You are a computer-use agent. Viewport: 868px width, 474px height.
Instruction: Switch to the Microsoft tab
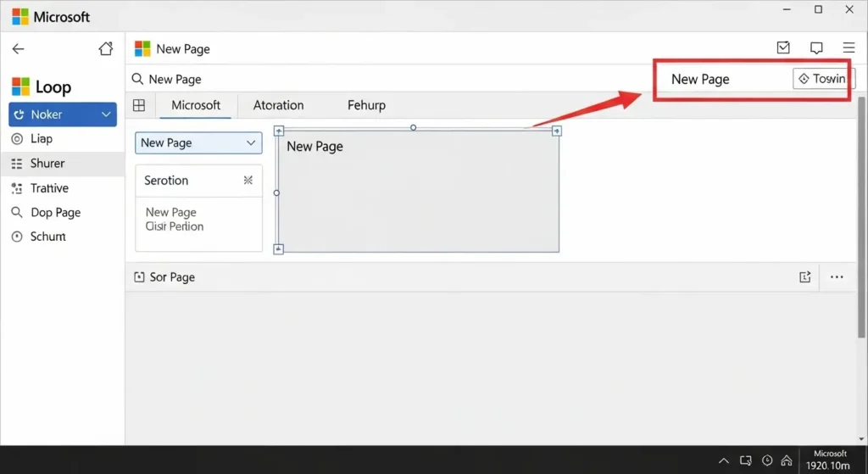click(x=196, y=105)
